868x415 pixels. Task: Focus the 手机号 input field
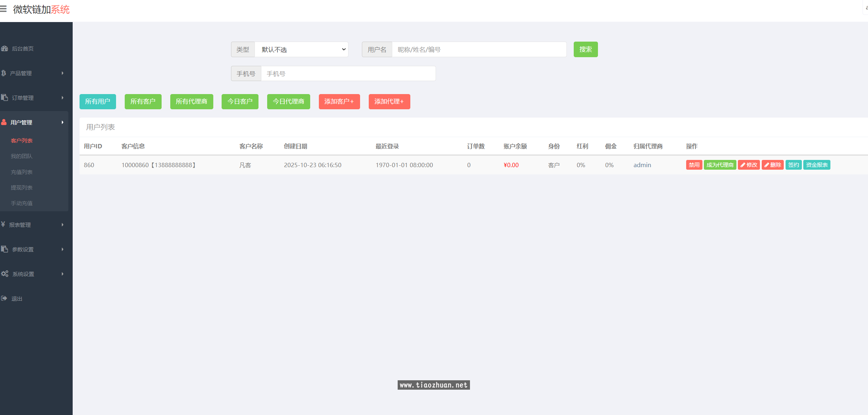(x=348, y=74)
